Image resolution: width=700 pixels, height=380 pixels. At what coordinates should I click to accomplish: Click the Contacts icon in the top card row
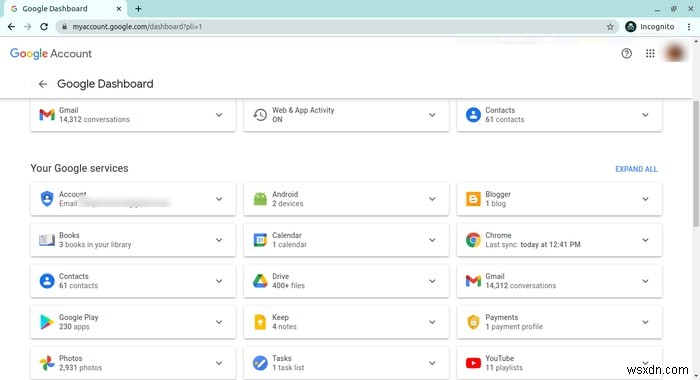click(473, 115)
